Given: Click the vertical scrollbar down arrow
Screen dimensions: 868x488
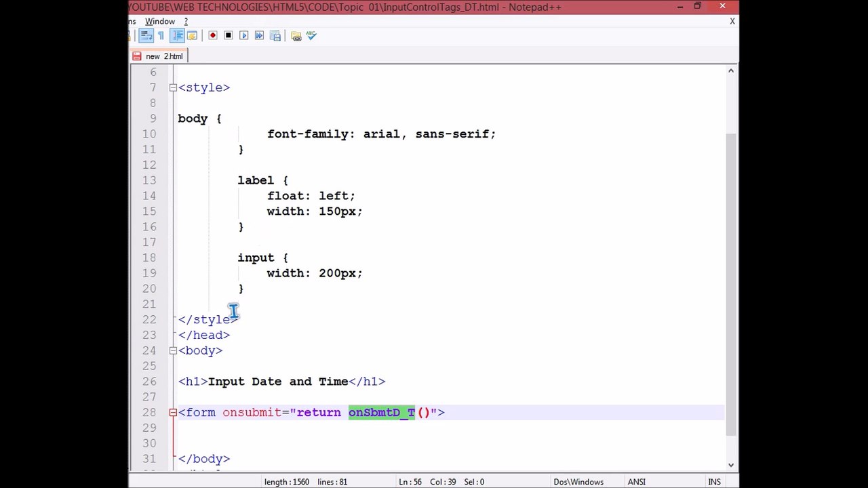Looking at the screenshot, I should click(x=731, y=465).
